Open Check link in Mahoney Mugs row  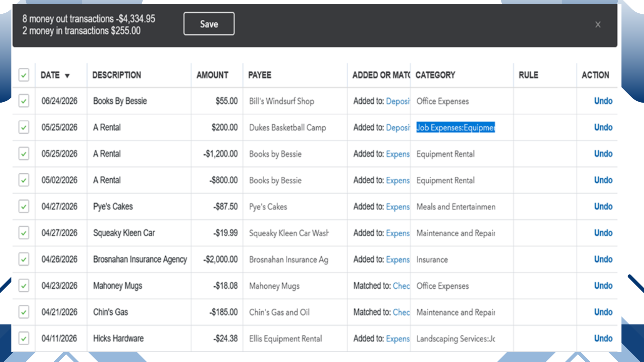pyautogui.click(x=401, y=286)
